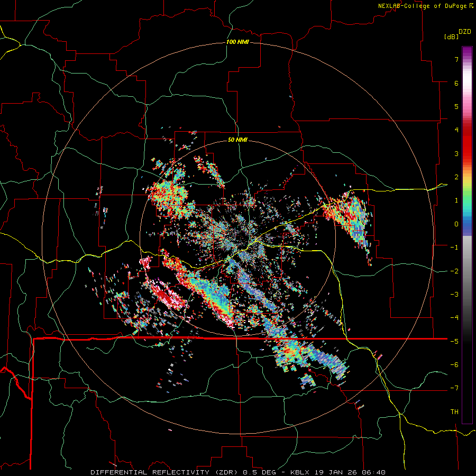Select the "5" tick label on scale

pyautogui.click(x=456, y=106)
